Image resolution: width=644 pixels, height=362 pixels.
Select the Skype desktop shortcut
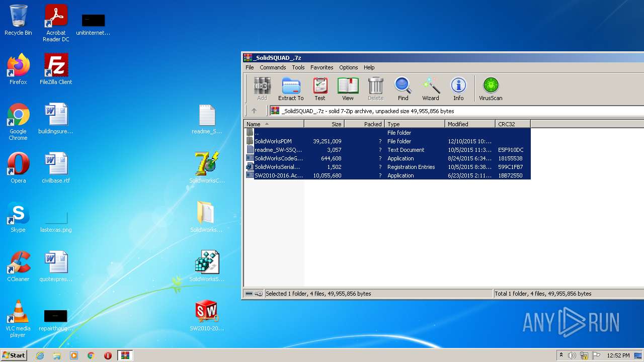pos(18,217)
